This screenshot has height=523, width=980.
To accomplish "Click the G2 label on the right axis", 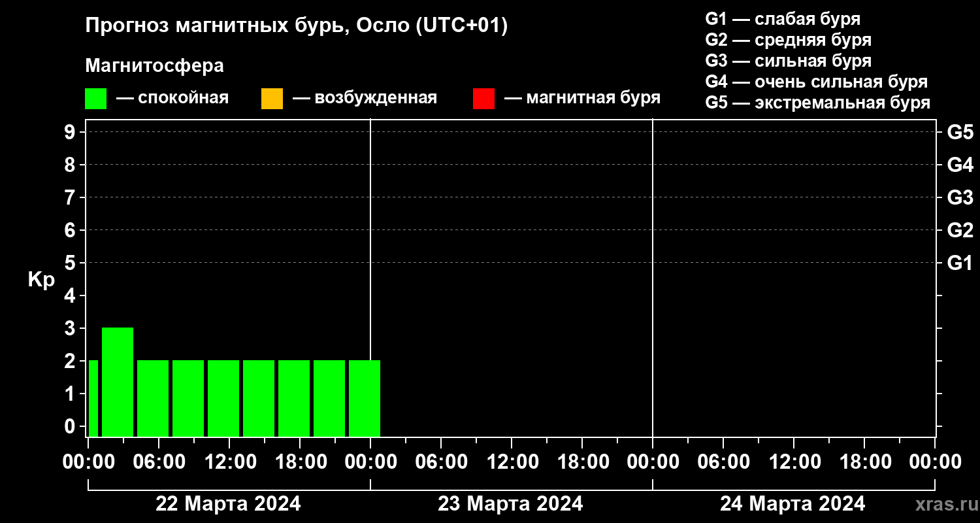I will point(960,230).
